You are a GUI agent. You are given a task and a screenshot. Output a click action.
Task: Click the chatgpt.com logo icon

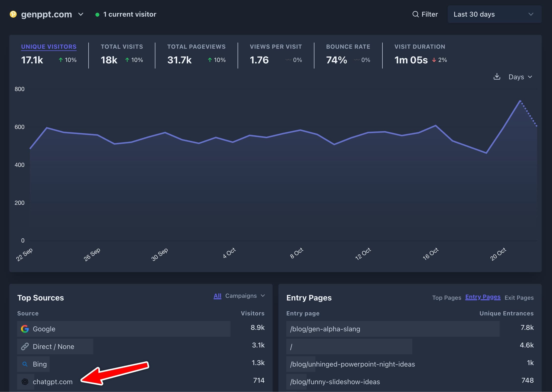click(25, 382)
